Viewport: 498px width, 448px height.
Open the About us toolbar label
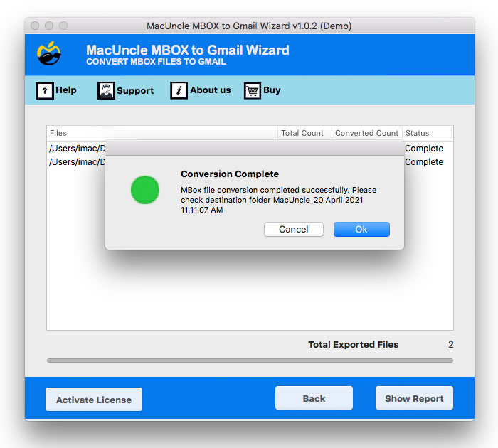(x=211, y=90)
